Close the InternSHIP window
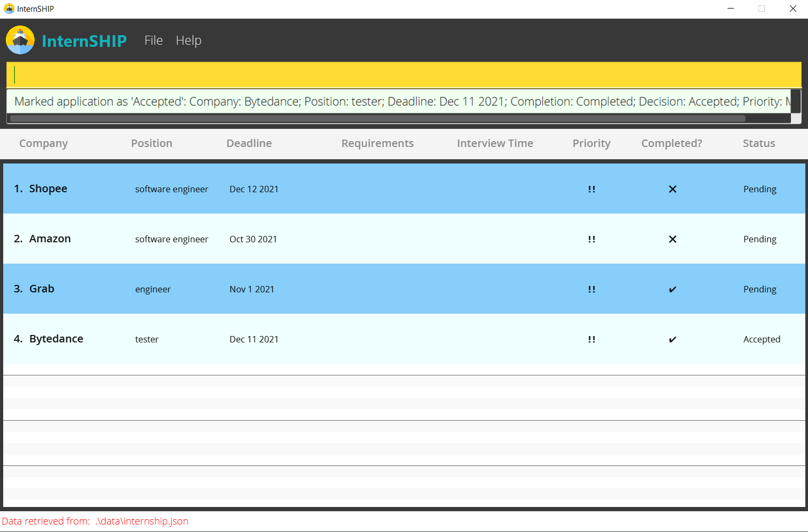 793,9
